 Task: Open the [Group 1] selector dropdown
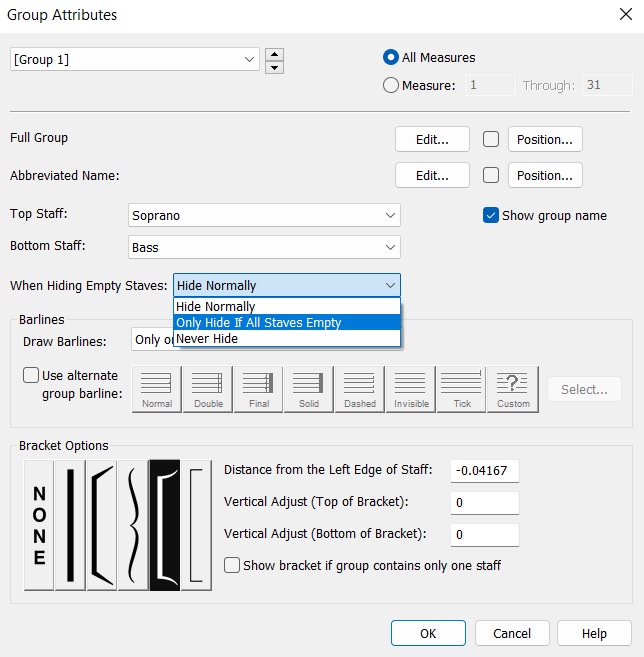click(x=135, y=60)
